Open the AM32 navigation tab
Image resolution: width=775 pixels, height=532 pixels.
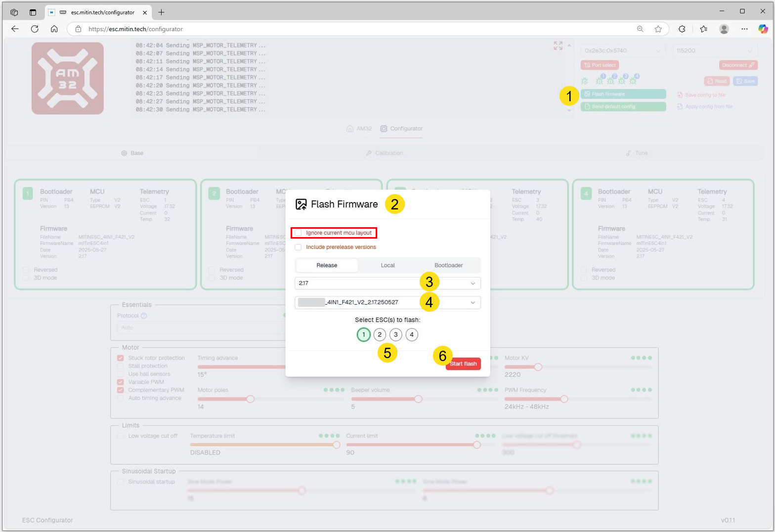(359, 128)
